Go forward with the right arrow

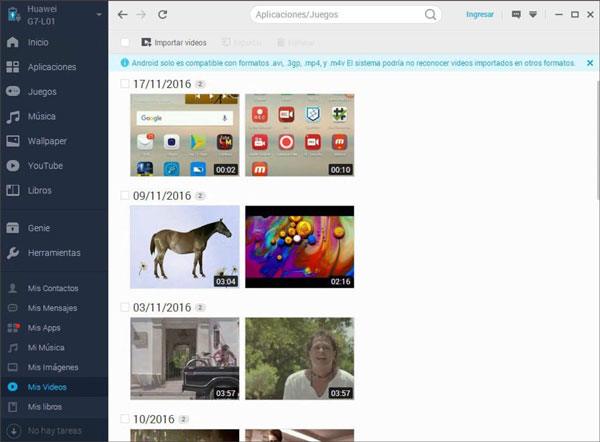point(142,15)
